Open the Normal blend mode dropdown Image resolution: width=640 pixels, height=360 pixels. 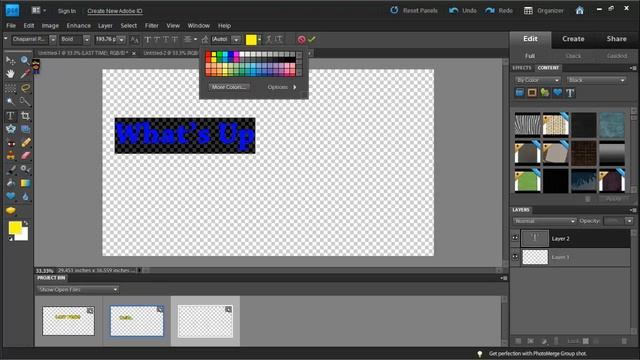[544, 221]
